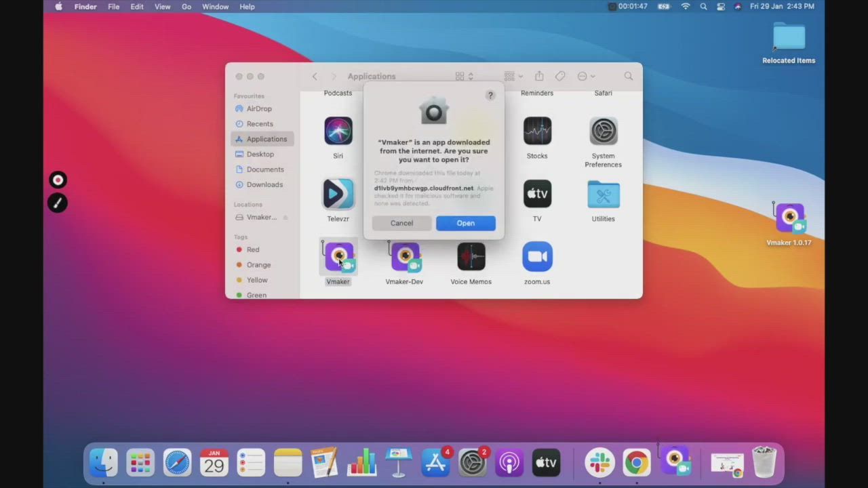Select the Vmaker-Dev app icon
The image size is (868, 488).
click(404, 256)
